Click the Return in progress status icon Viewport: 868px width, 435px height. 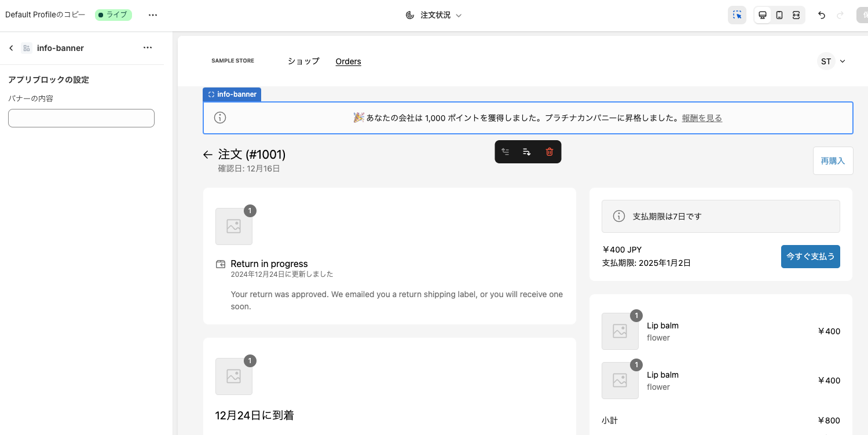click(x=221, y=264)
